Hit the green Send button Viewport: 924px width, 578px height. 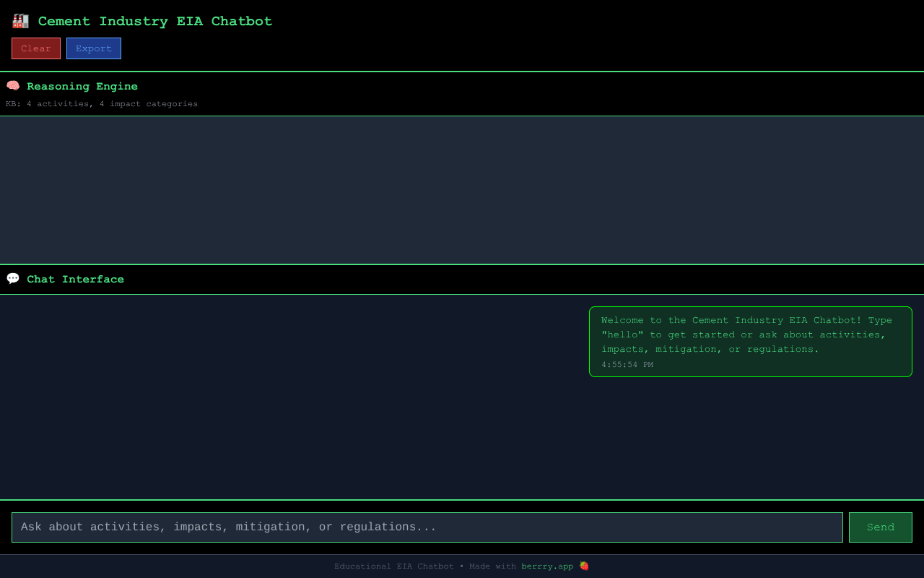pos(880,527)
